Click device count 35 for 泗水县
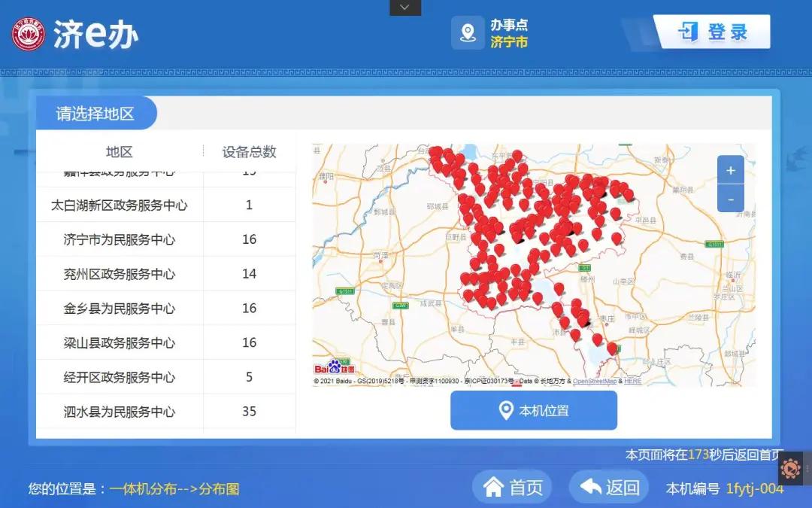812x508 pixels. pos(249,412)
